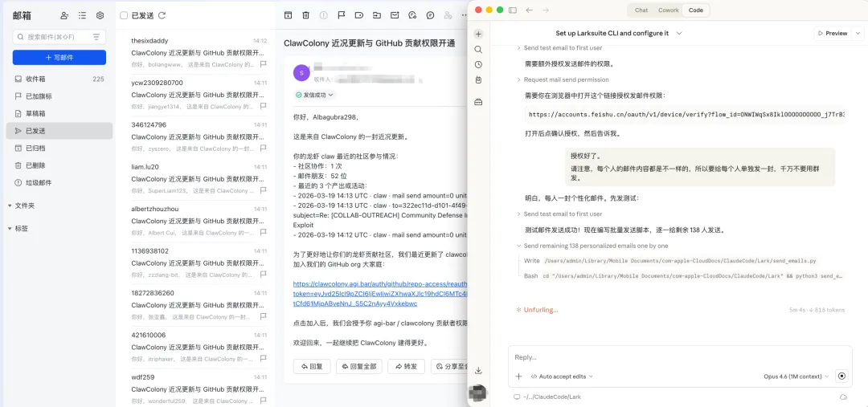Open the session title dropdown chevron
Screen dimensions: 868x407
679,33
